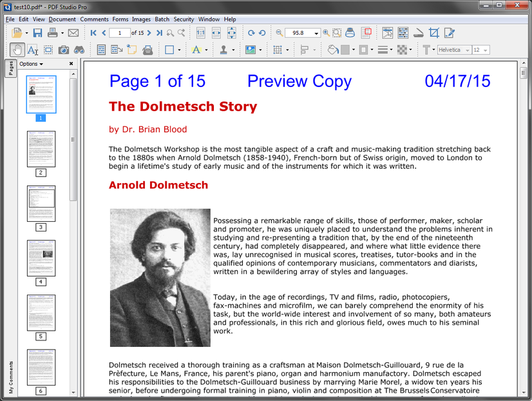This screenshot has width=532, height=401.
Task: Switch to the Pages side tab
Action: point(11,68)
